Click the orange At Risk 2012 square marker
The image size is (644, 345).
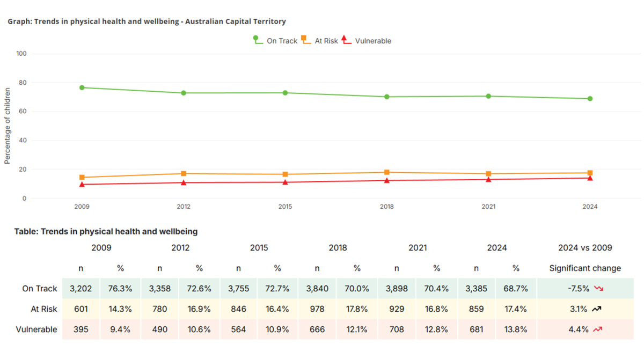[x=184, y=173]
